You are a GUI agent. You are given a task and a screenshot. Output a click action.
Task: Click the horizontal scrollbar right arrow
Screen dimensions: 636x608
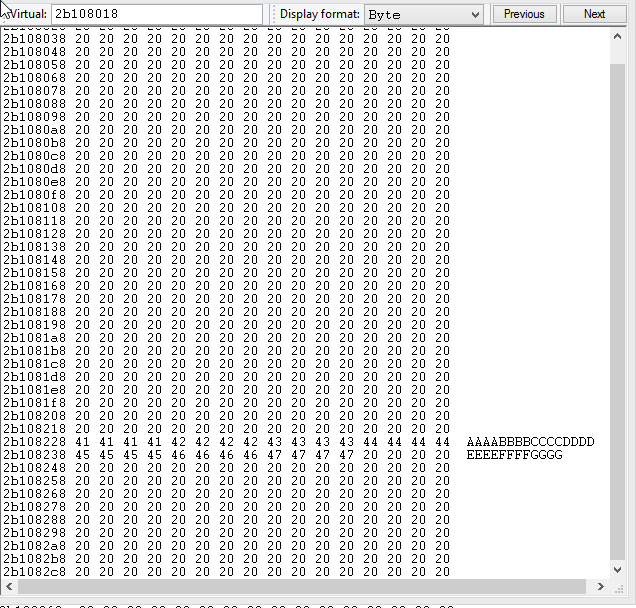pyautogui.click(x=601, y=587)
